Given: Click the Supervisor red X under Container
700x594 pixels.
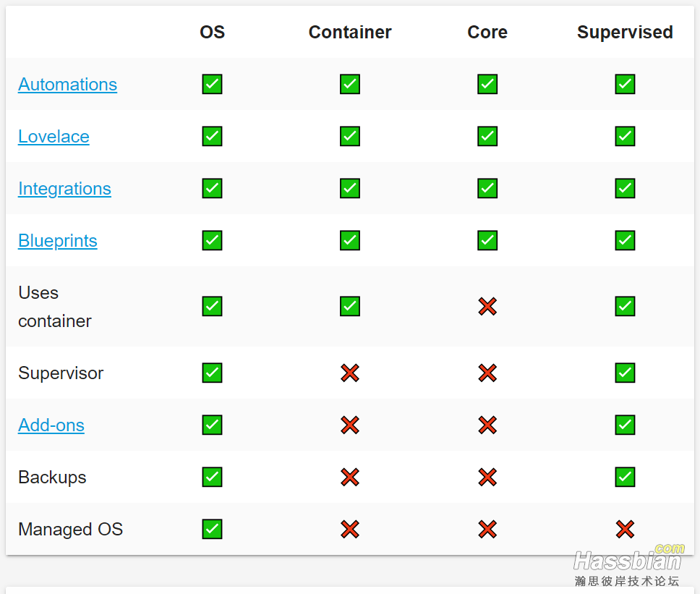Looking at the screenshot, I should click(350, 373).
